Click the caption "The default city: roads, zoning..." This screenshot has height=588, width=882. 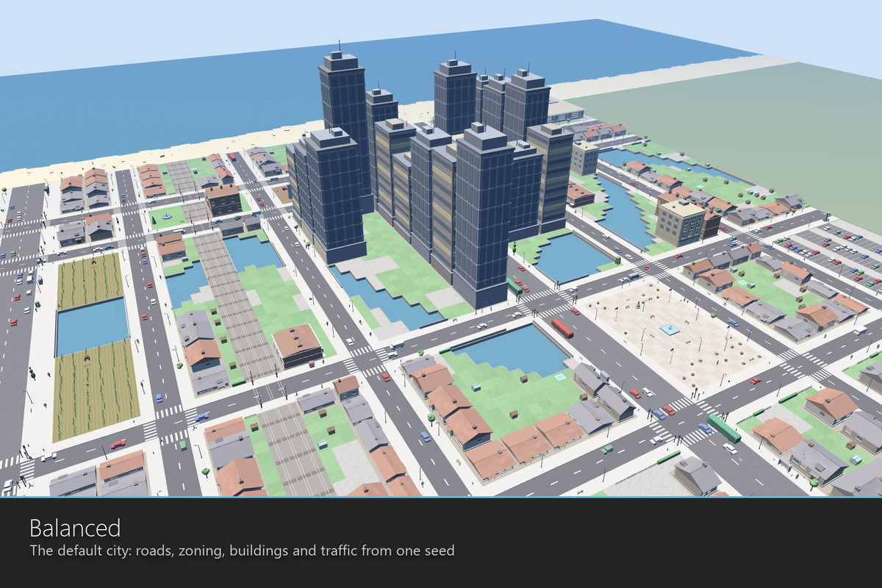[243, 550]
